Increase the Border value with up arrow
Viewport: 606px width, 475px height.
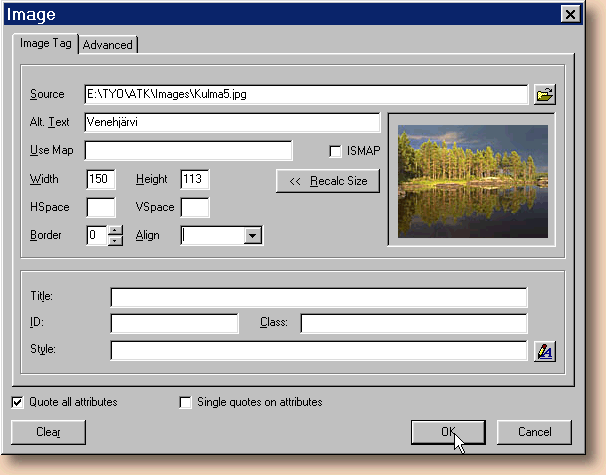tap(115, 231)
